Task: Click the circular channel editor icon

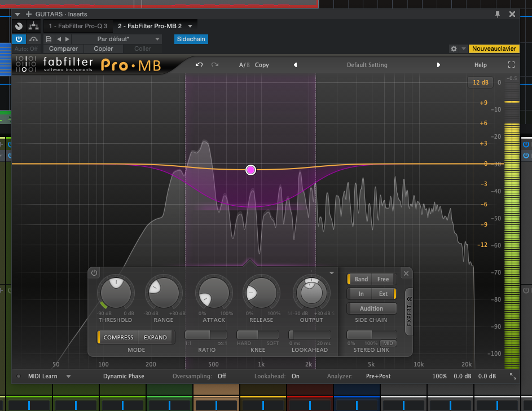Action: [x=19, y=26]
